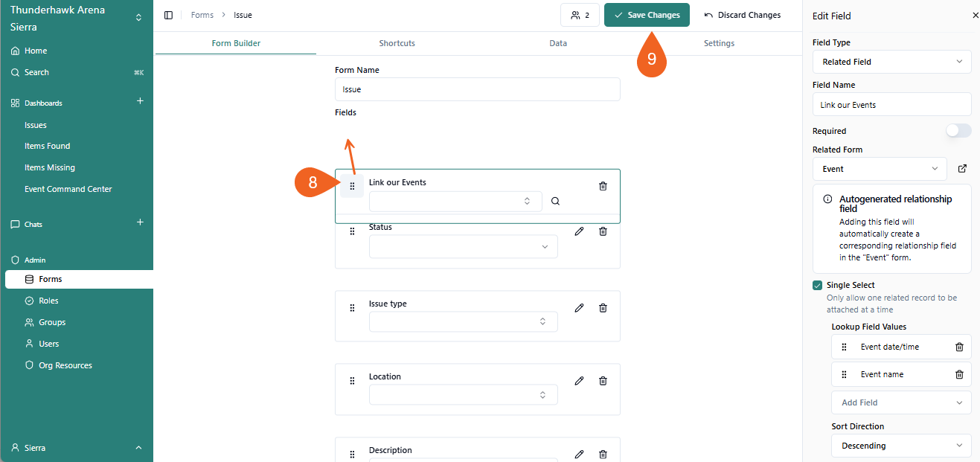Open the Field Type dropdown
This screenshot has width=980, height=462.
coord(891,62)
